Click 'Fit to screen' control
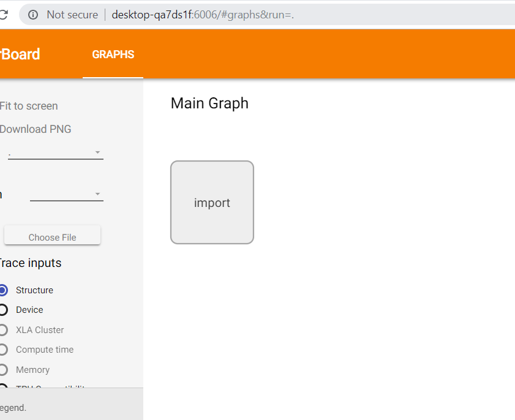The width and height of the screenshot is (515, 420). point(29,106)
